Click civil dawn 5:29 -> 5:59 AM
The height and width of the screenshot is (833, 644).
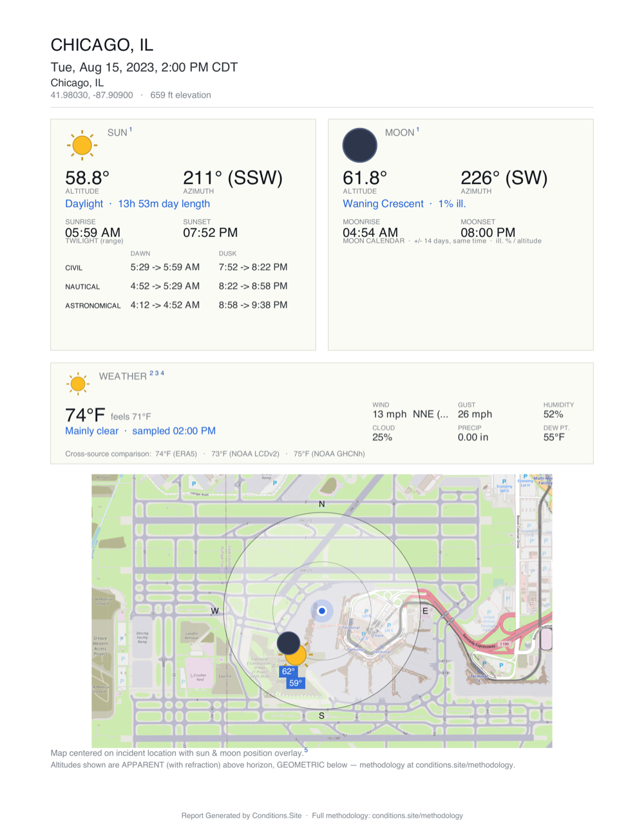[165, 267]
